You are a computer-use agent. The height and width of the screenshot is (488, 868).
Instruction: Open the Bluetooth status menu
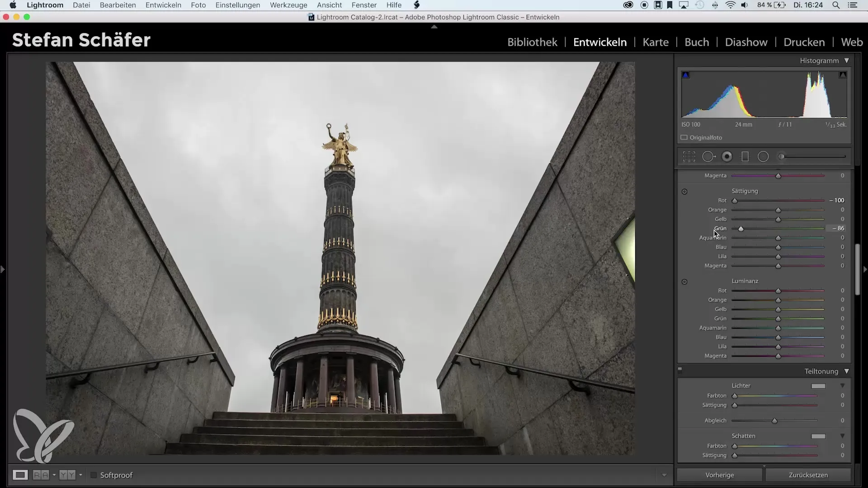(x=715, y=5)
